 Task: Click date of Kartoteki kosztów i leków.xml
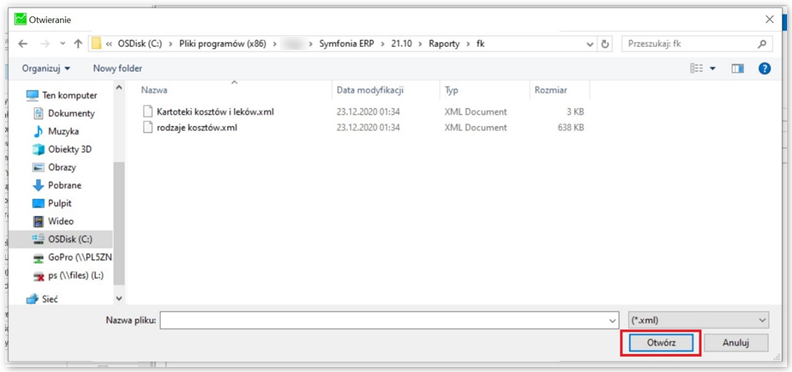tap(368, 112)
